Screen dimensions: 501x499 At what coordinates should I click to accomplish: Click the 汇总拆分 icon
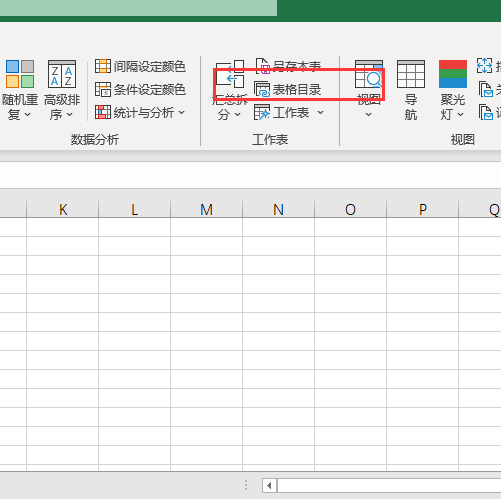[230, 74]
